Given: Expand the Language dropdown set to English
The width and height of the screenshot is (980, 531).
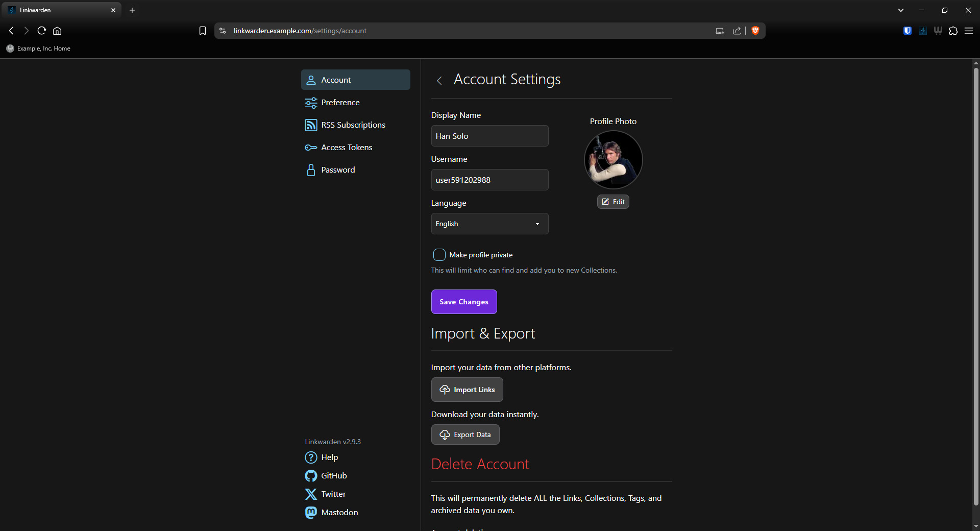Looking at the screenshot, I should 489,224.
